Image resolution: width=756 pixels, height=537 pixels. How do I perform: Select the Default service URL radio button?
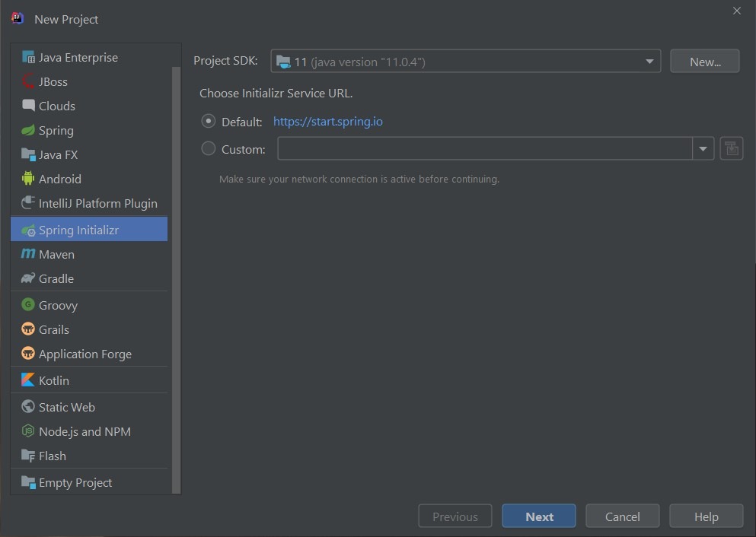[209, 121]
